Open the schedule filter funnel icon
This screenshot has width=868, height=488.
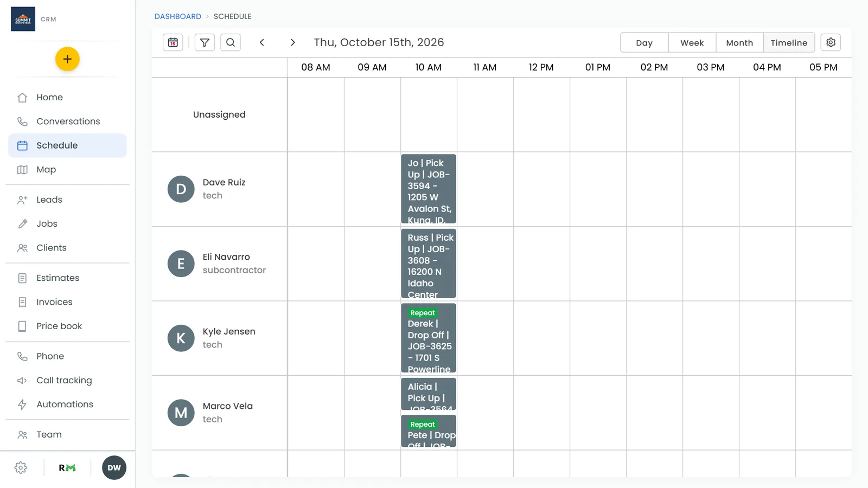coord(205,42)
